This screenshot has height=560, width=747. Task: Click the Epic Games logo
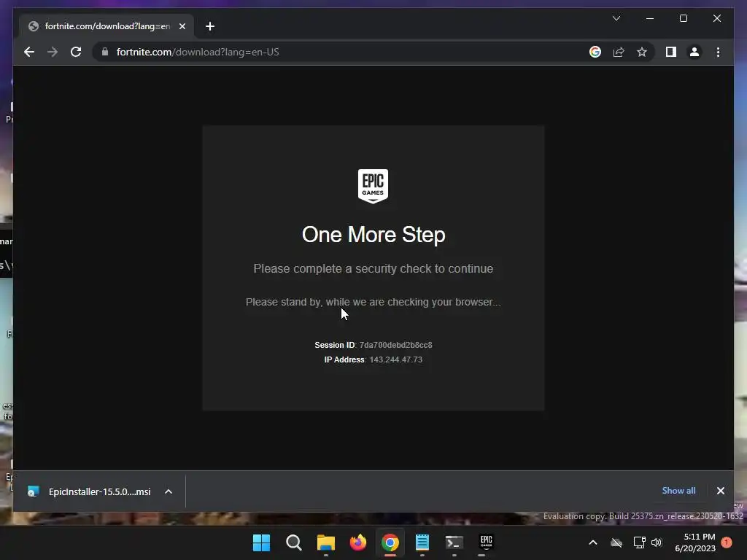tap(373, 186)
